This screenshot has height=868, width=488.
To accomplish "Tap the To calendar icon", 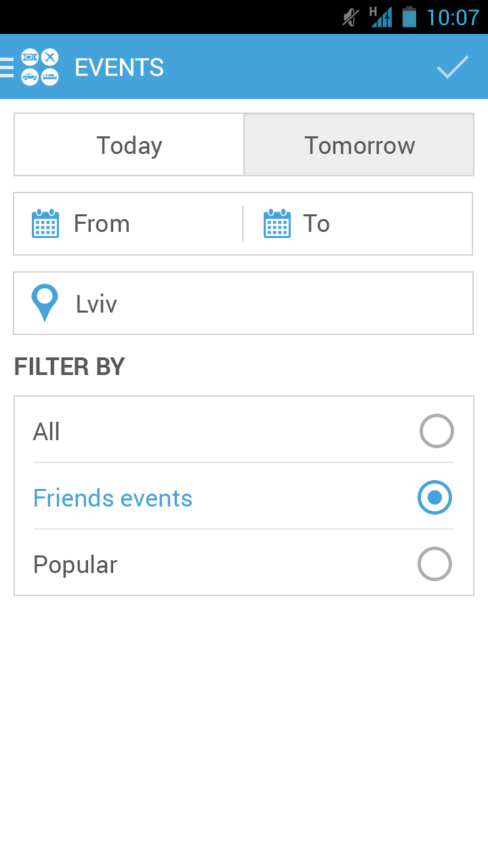I will [x=277, y=224].
